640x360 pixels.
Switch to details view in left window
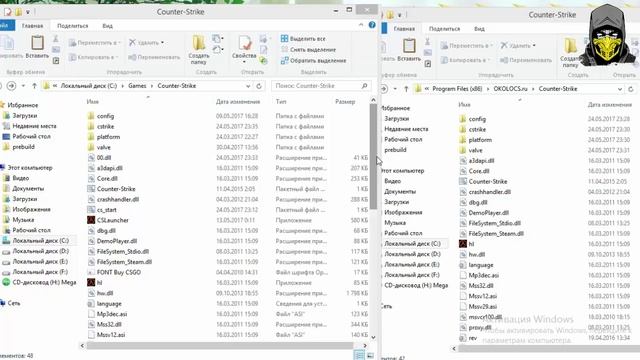(359, 356)
